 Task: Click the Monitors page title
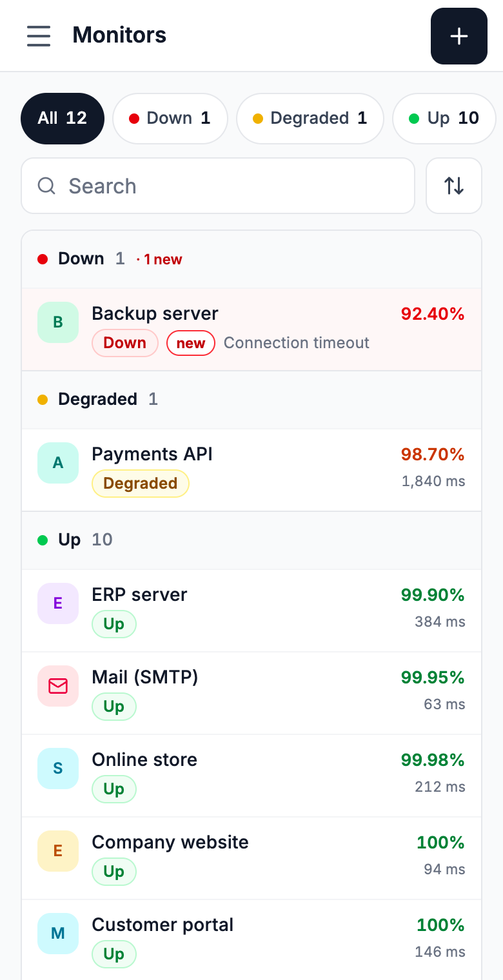(119, 35)
